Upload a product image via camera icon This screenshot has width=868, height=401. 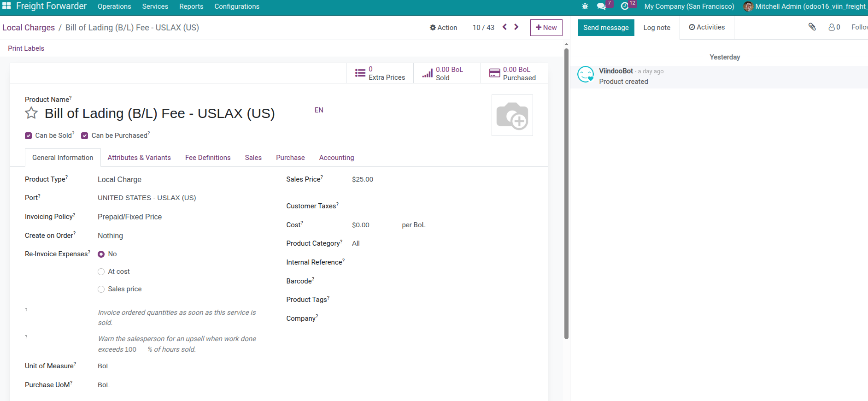(x=512, y=115)
